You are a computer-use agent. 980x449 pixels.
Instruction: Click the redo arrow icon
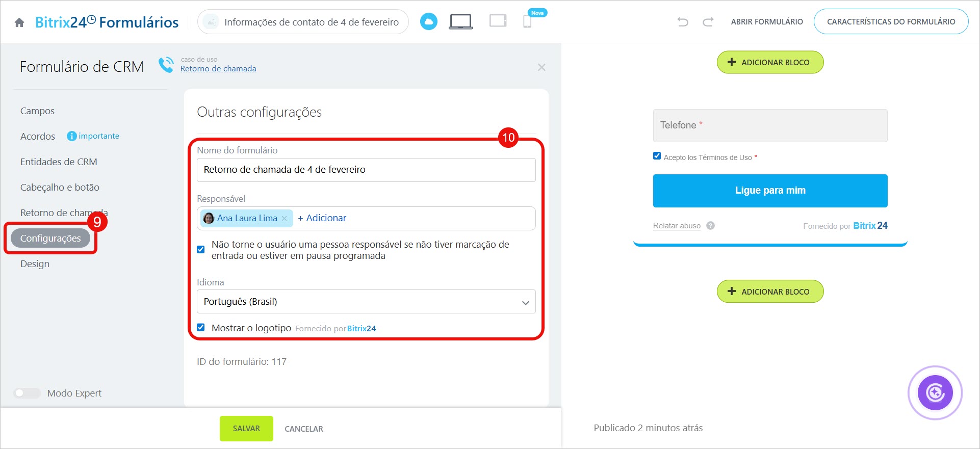(x=708, y=21)
